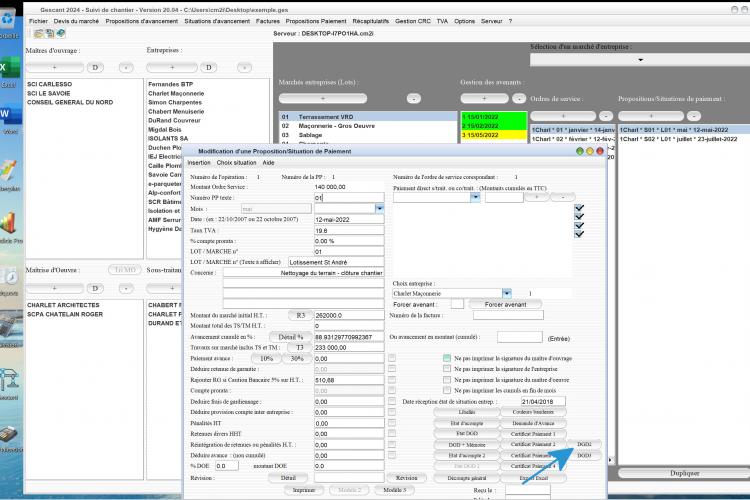Click the 10% paiement avance button
Screen dimensions: 750x500
click(x=266, y=358)
